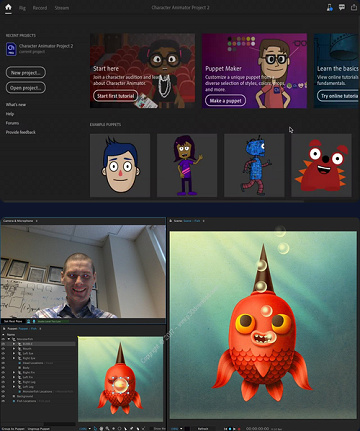
Task: Click the audio level meter
Action: (53, 321)
